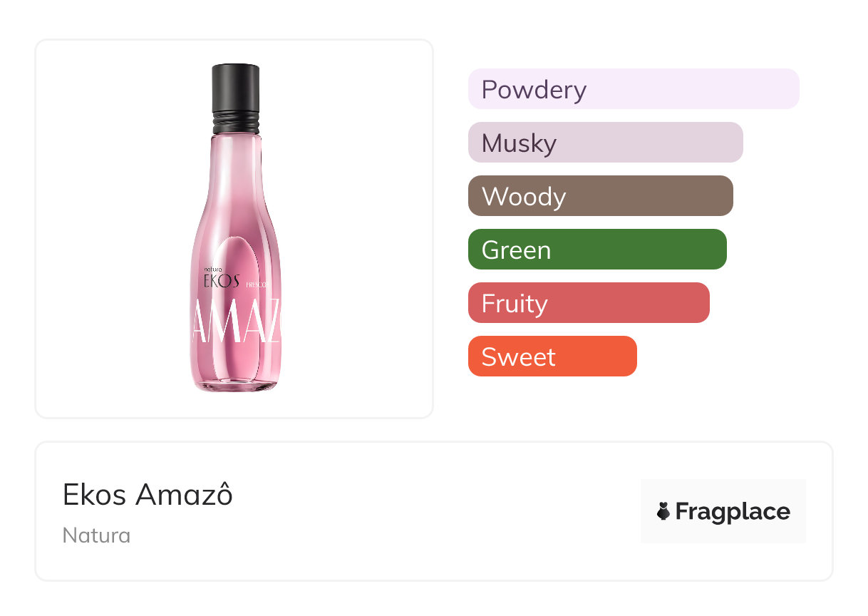Pick the Fruity accord bar
This screenshot has height=616, width=868.
tap(588, 303)
